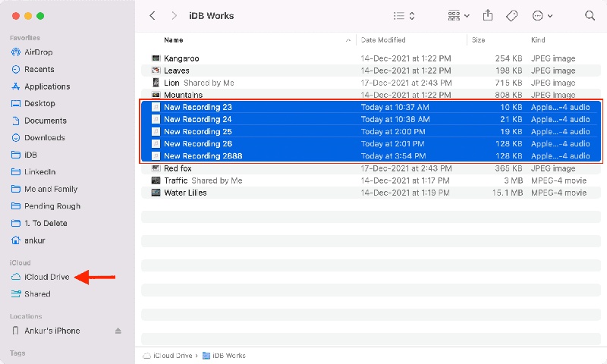607x364 pixels.
Task: Open the LinkedIn sidebar folder
Action: click(x=40, y=171)
